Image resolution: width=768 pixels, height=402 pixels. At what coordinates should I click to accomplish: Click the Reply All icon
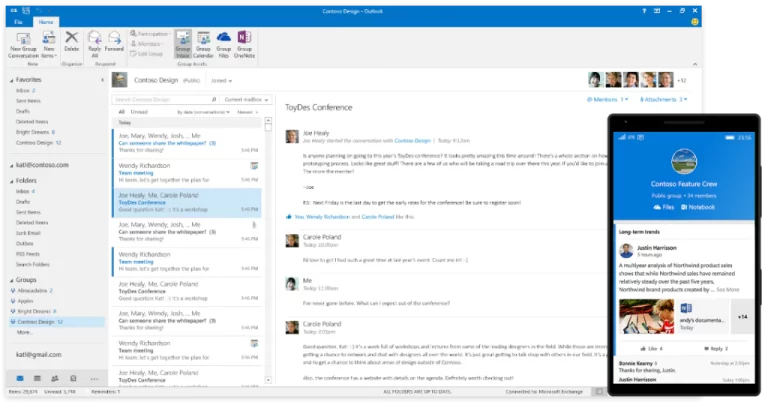pos(95,38)
